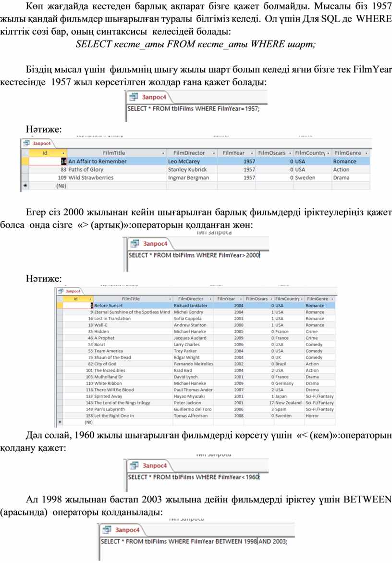The height and width of the screenshot is (563, 392).
Task: Open the FilmCountry column dropdown in the 1957 results table
Action: point(328,153)
